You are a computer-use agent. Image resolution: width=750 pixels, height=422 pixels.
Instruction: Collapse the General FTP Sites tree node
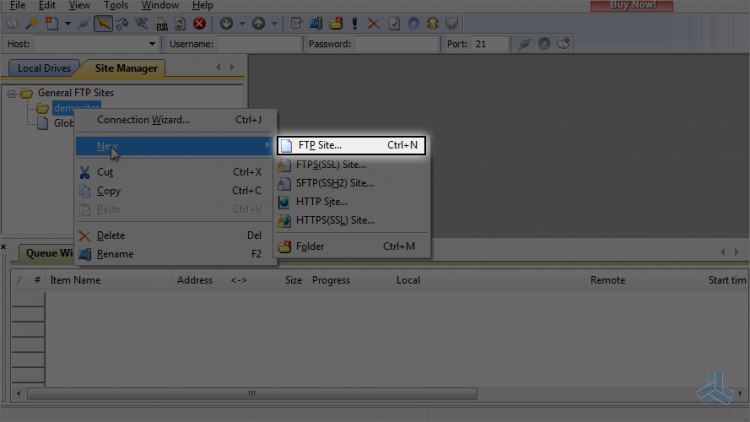[x=11, y=93]
